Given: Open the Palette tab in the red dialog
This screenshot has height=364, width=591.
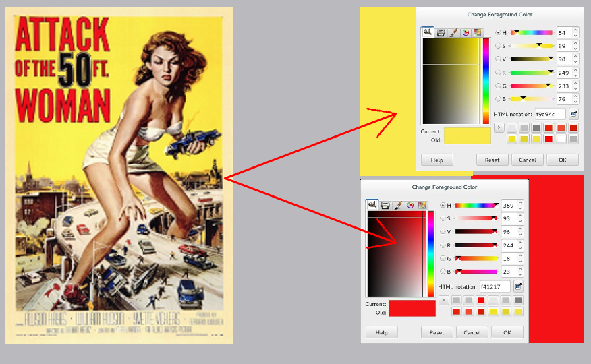Looking at the screenshot, I should click(422, 205).
